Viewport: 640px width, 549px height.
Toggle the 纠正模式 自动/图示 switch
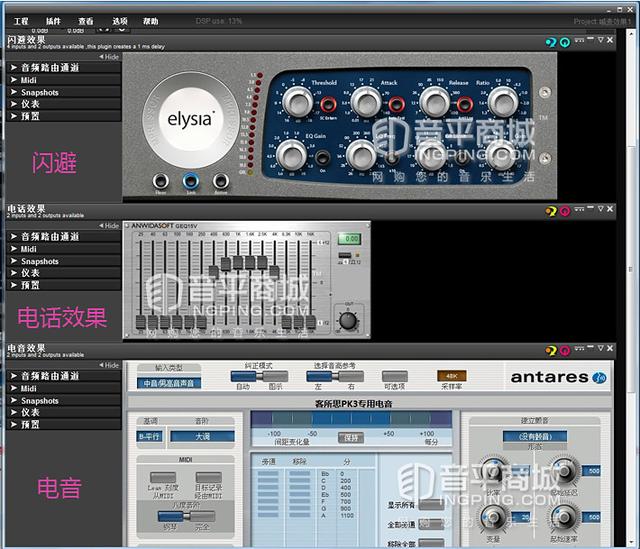pos(259,376)
